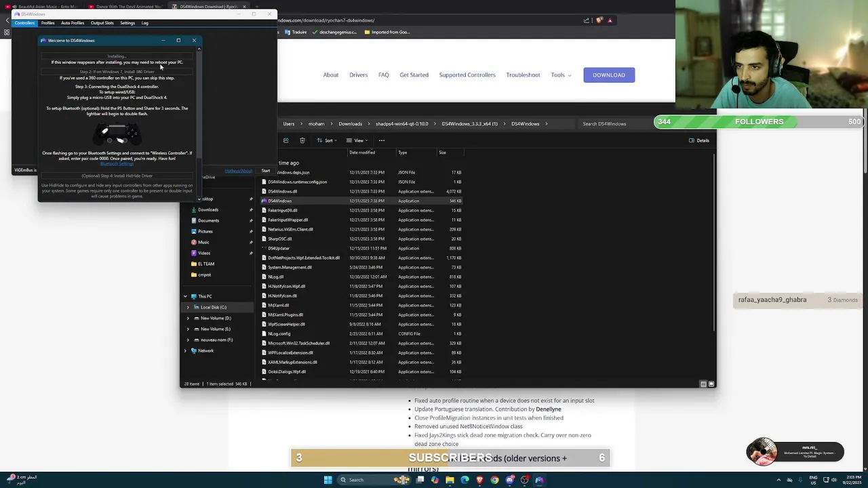Viewport: 868px width, 488px height.
Task: Open the Get Started website link
Action: (x=414, y=75)
